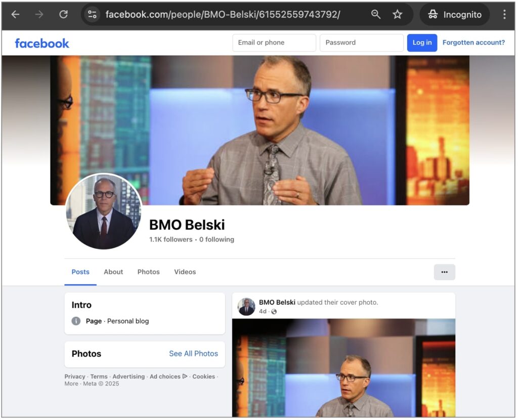Click the Incognito badge in the toolbar

pos(454,14)
